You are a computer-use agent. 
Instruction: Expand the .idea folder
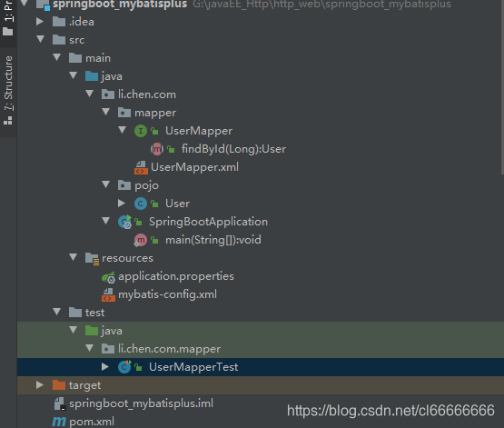coord(40,22)
